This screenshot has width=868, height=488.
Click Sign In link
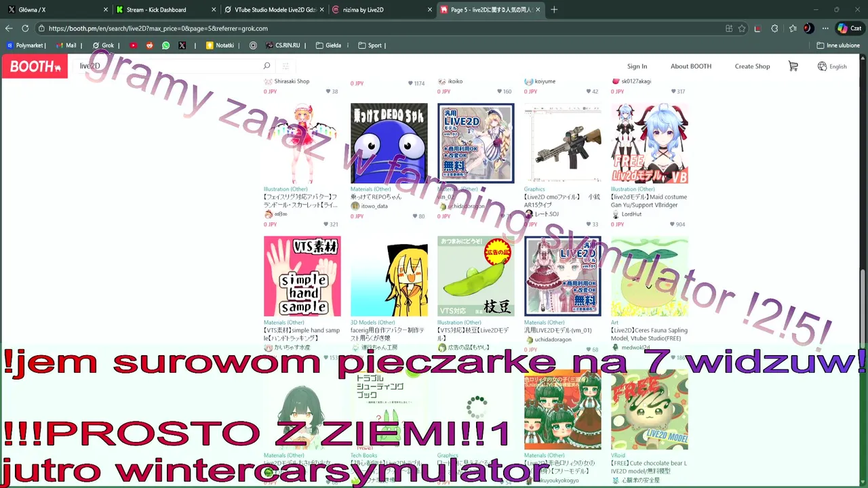[637, 66]
